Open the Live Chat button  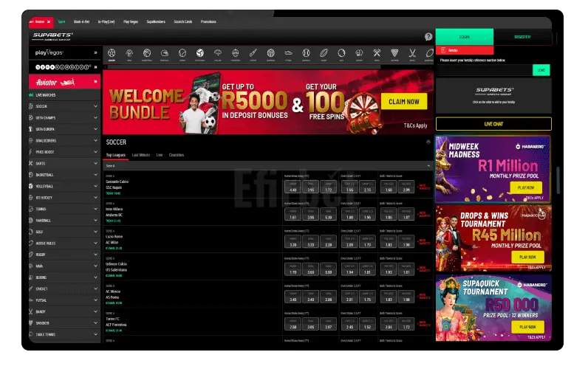[x=493, y=124]
